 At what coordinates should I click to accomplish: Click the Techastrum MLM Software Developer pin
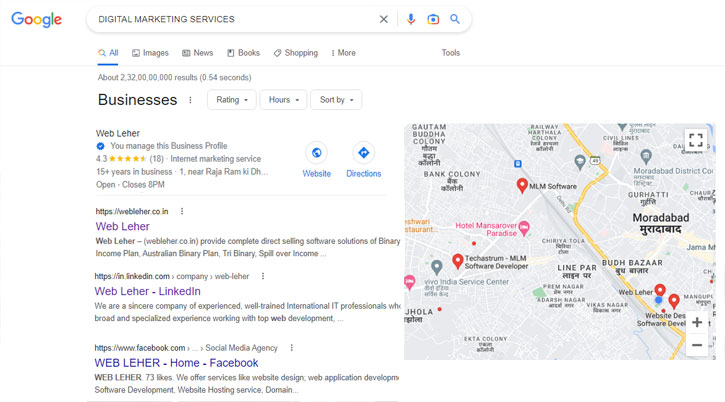pos(458,261)
